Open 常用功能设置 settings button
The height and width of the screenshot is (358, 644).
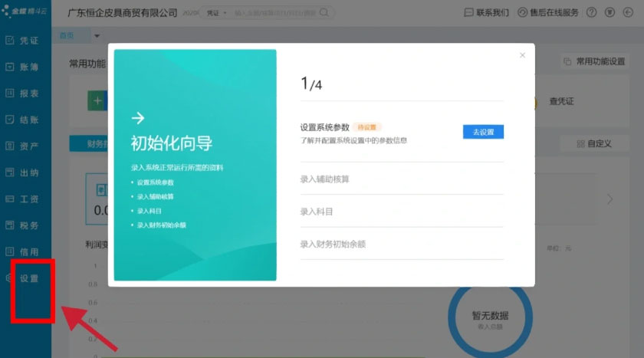[595, 61]
